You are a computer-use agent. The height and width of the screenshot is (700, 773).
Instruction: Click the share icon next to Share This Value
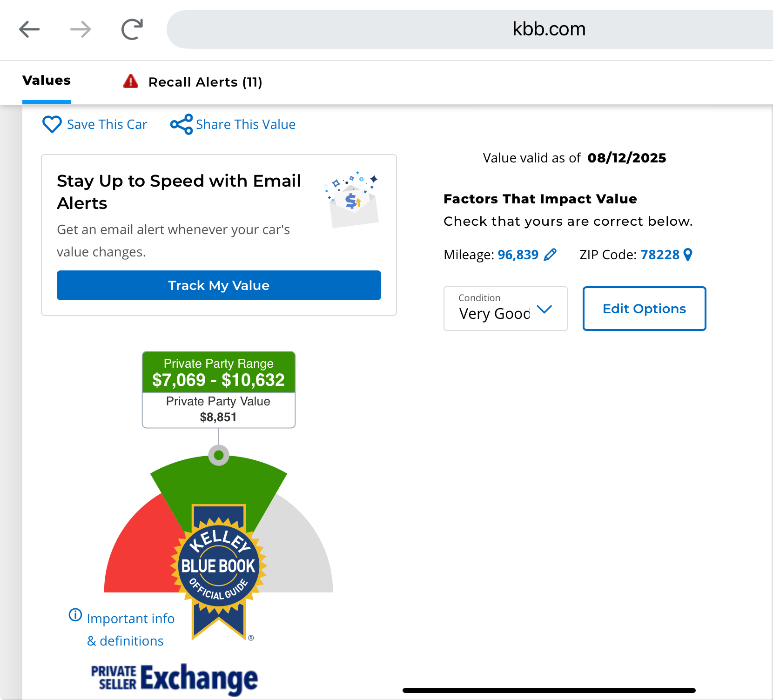(181, 124)
